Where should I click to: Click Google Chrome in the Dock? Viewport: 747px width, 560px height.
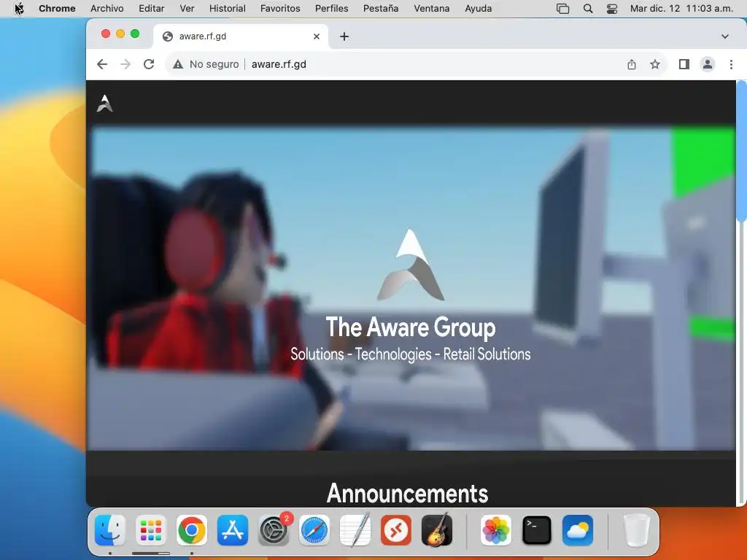coord(192,530)
